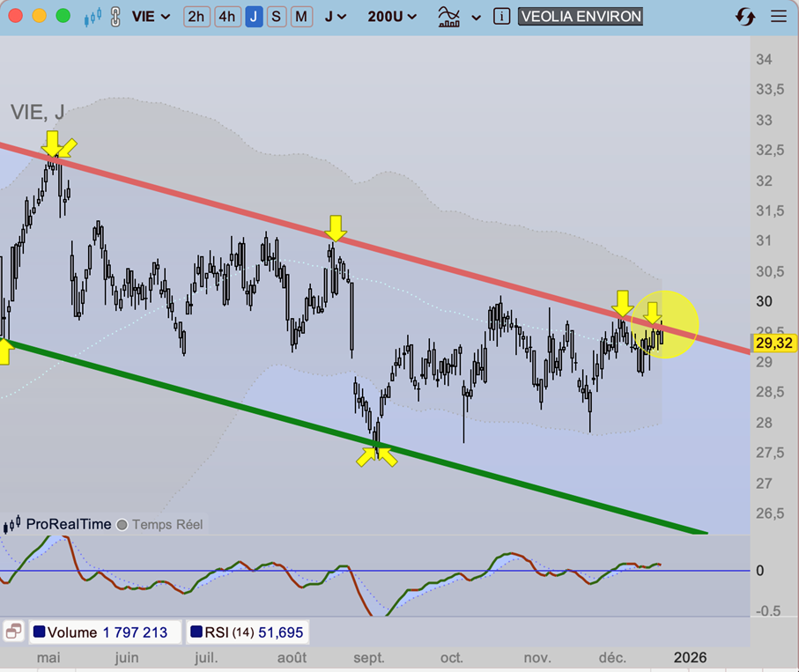Click the candlestick chart style icon

92,17
